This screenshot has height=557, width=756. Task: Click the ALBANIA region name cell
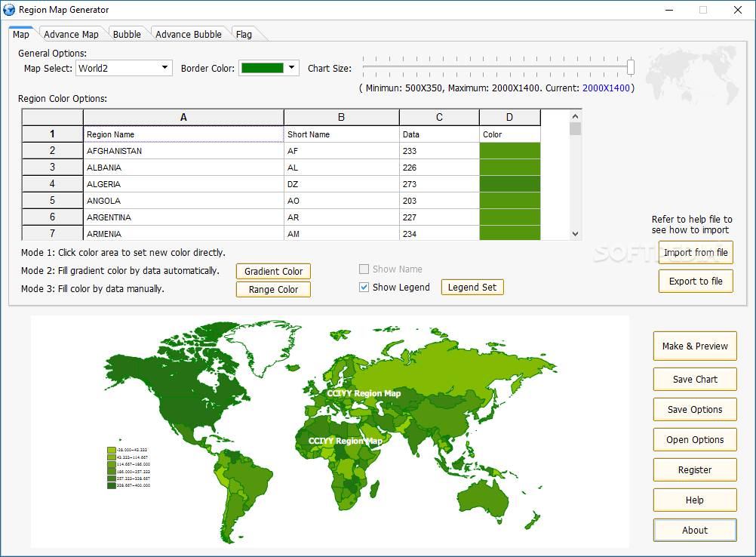[x=183, y=168]
